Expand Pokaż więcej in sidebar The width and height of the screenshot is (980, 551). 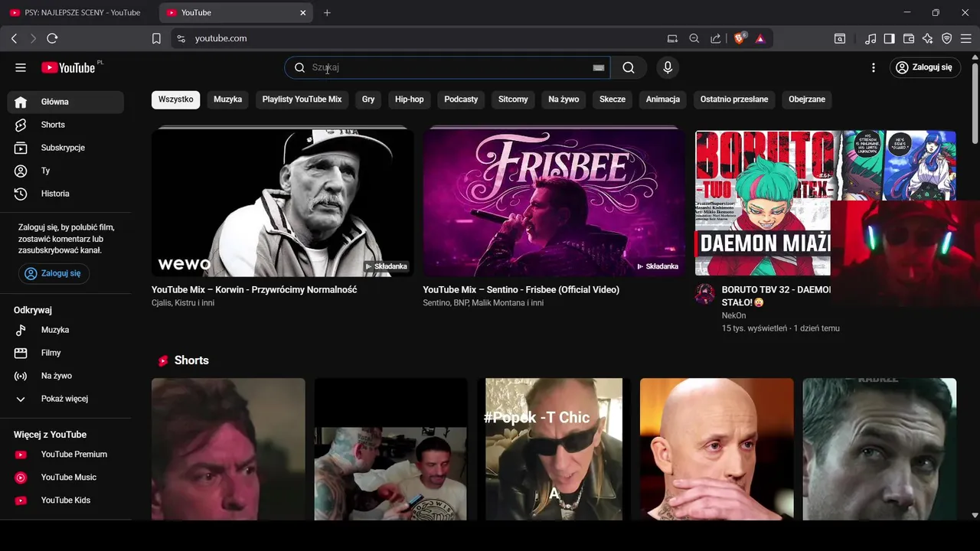[x=66, y=399]
